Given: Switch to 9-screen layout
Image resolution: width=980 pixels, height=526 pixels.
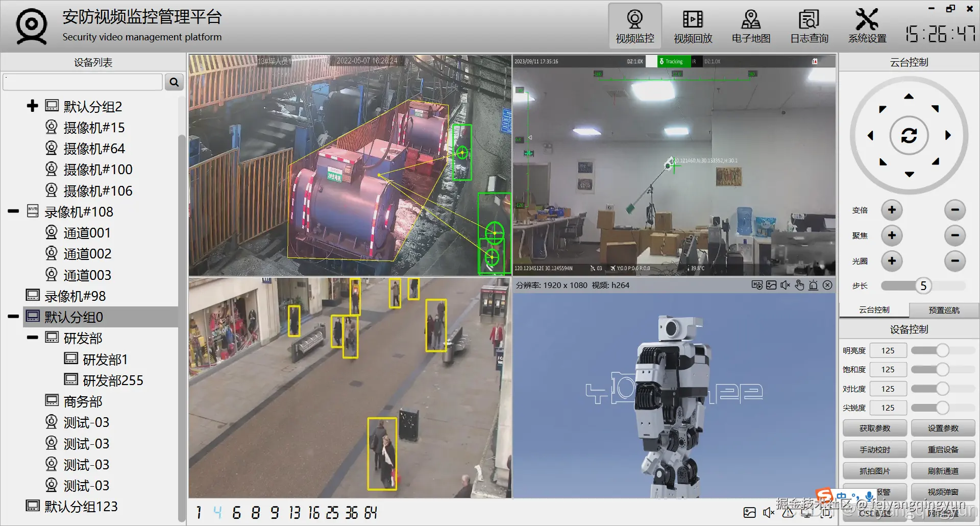Looking at the screenshot, I should pos(275,512).
